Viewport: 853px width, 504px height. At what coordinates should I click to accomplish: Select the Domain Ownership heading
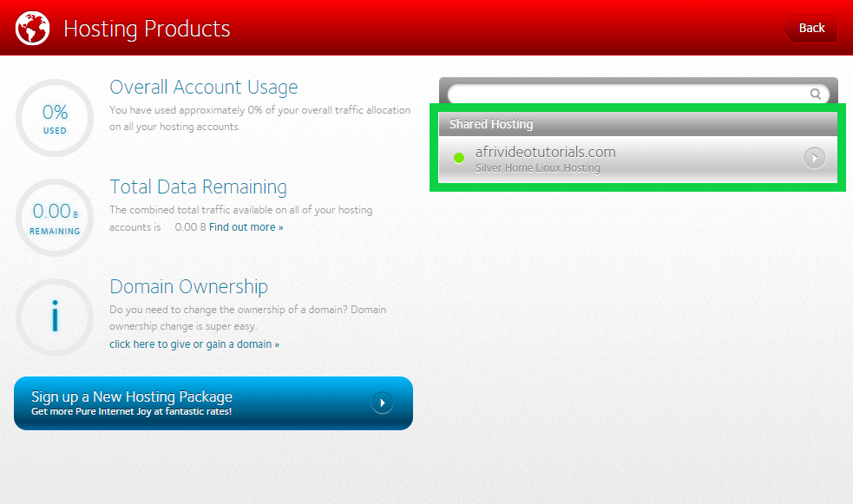pos(188,286)
